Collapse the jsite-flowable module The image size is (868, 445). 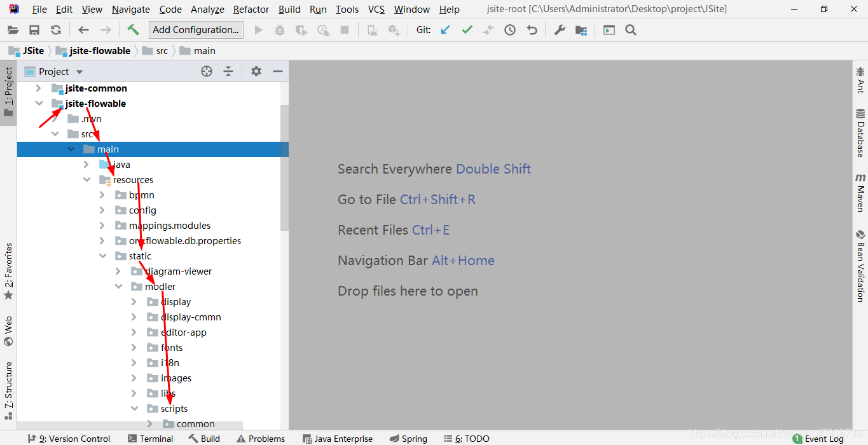39,104
